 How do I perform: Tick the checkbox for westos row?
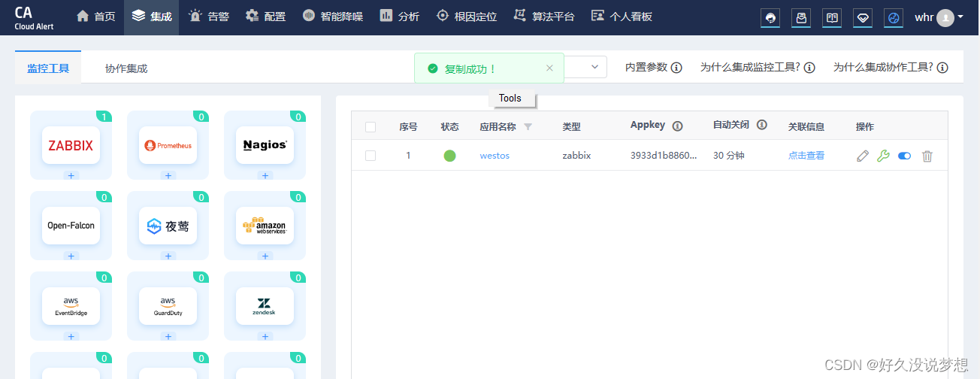tap(371, 156)
